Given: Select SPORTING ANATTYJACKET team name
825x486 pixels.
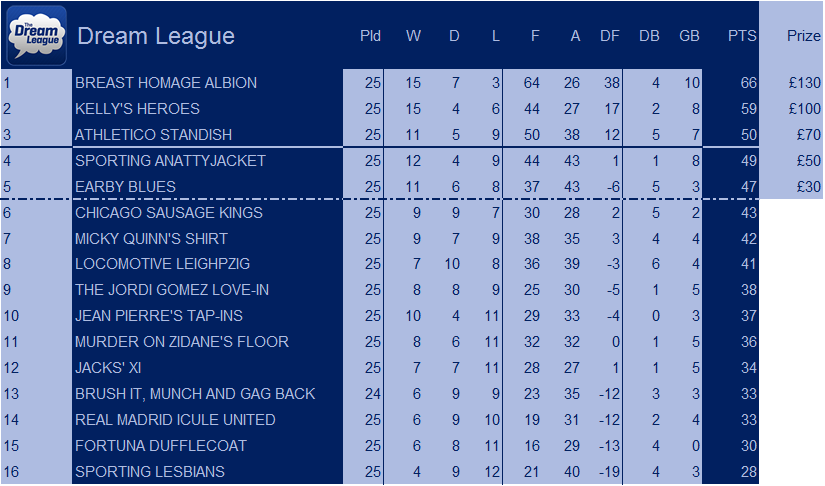Looking at the screenshot, I should coord(170,160).
